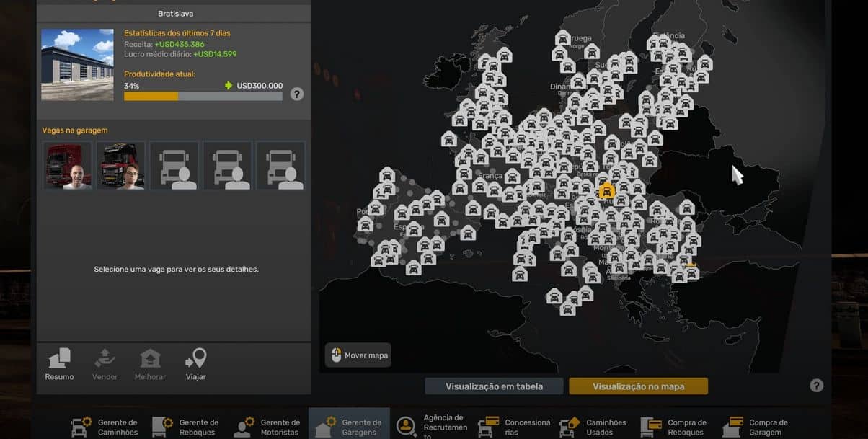Open Gerente de Reboques tab
Screen dimensions: 868x439
coord(185,427)
